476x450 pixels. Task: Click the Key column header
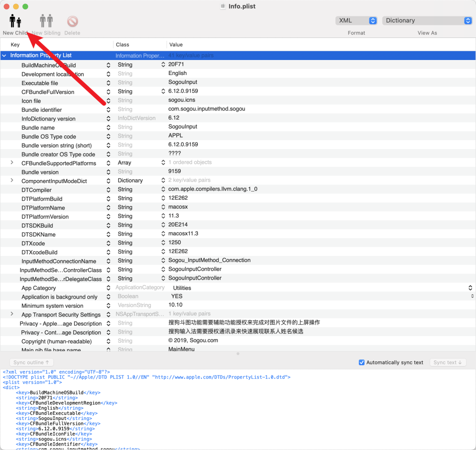15,45
